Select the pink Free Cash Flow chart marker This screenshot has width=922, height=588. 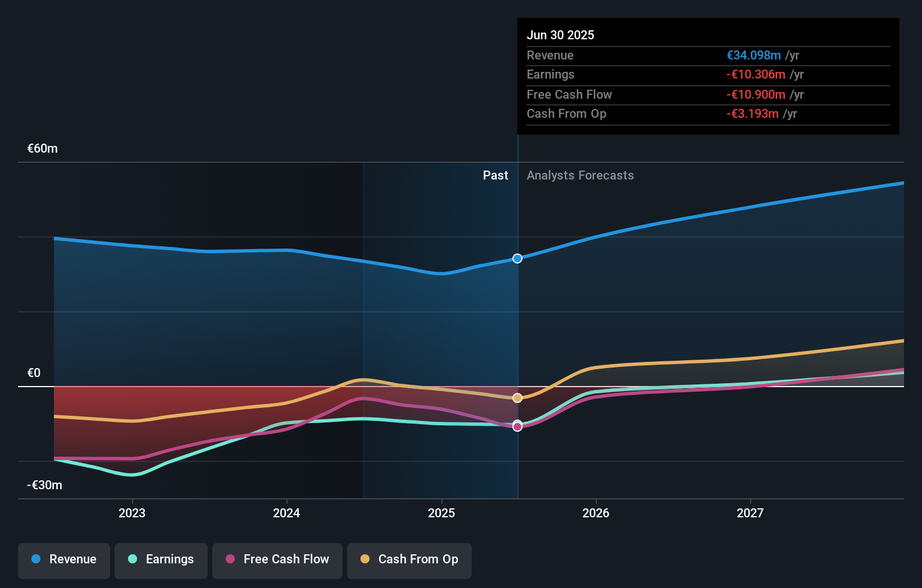coord(517,426)
